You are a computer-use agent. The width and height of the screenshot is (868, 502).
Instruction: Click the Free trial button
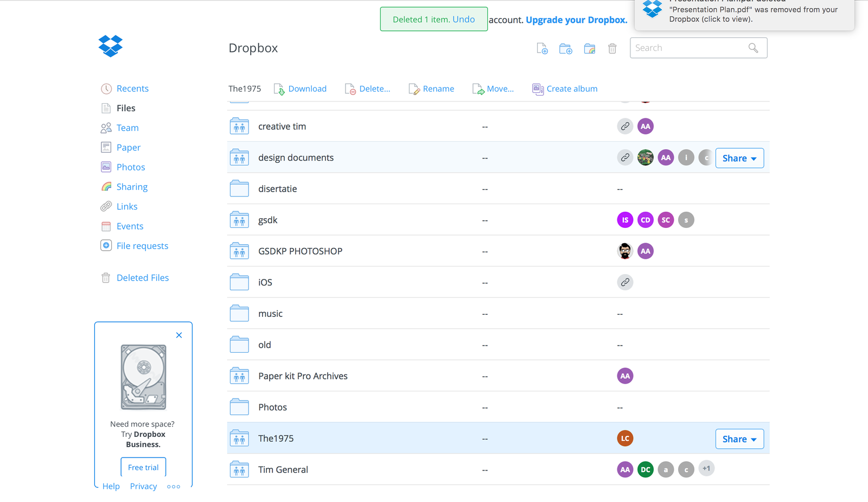(143, 467)
